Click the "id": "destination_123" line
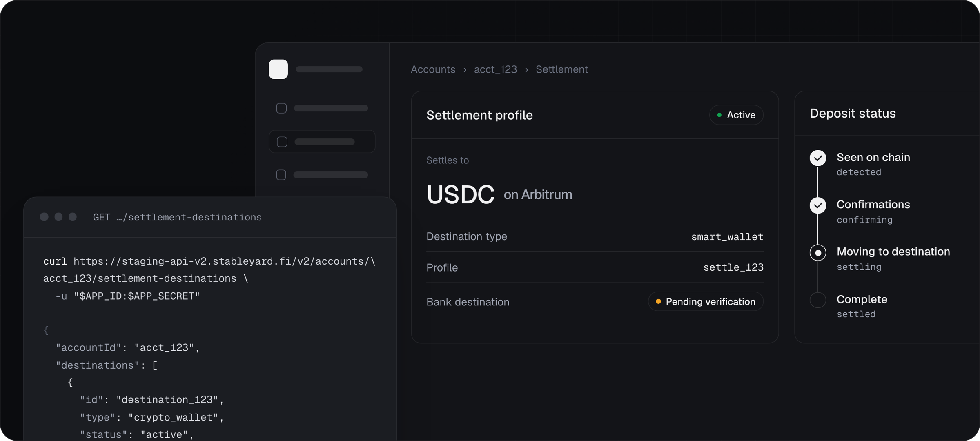The height and width of the screenshot is (441, 980). click(152, 399)
